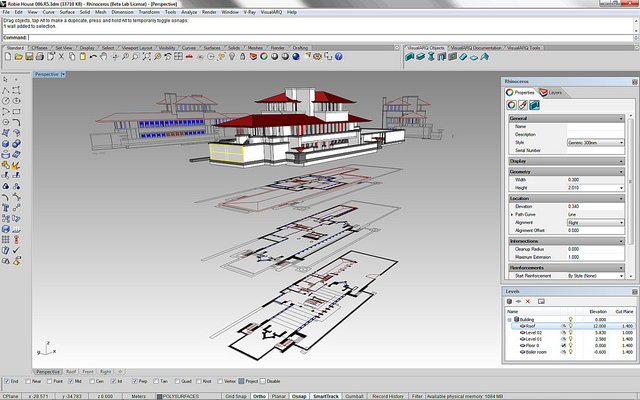Open the Perspective viewport title dropdown arrow

pos(65,74)
